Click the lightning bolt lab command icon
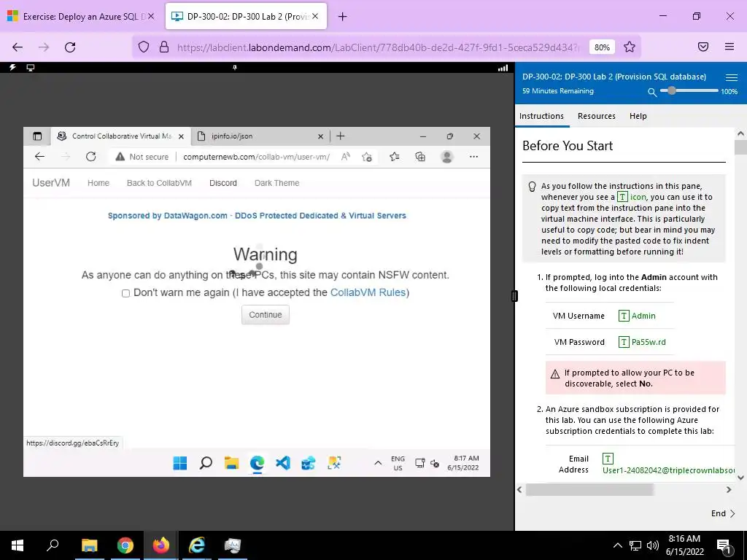The width and height of the screenshot is (747, 560). [12, 68]
